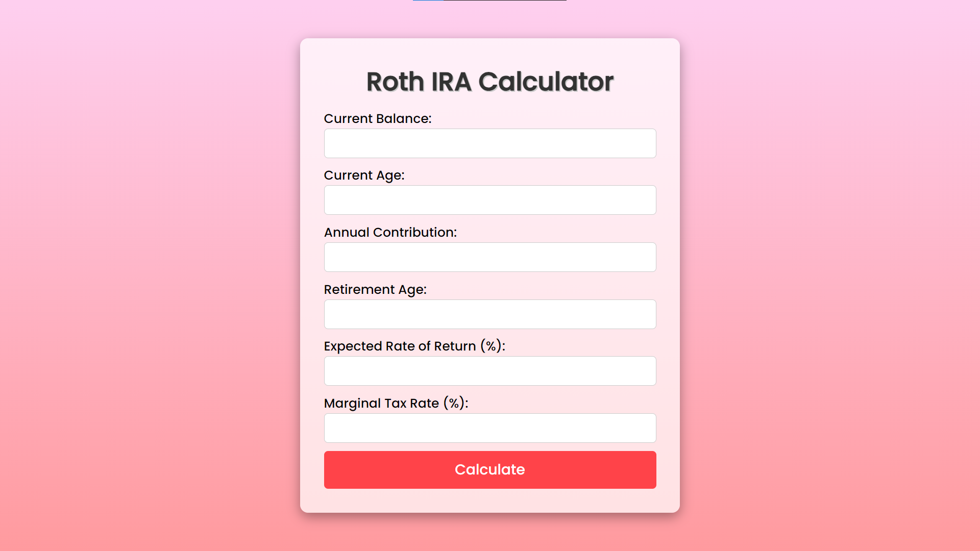
Task: Click the "Annual Contribution:" label text
Action: 390,232
